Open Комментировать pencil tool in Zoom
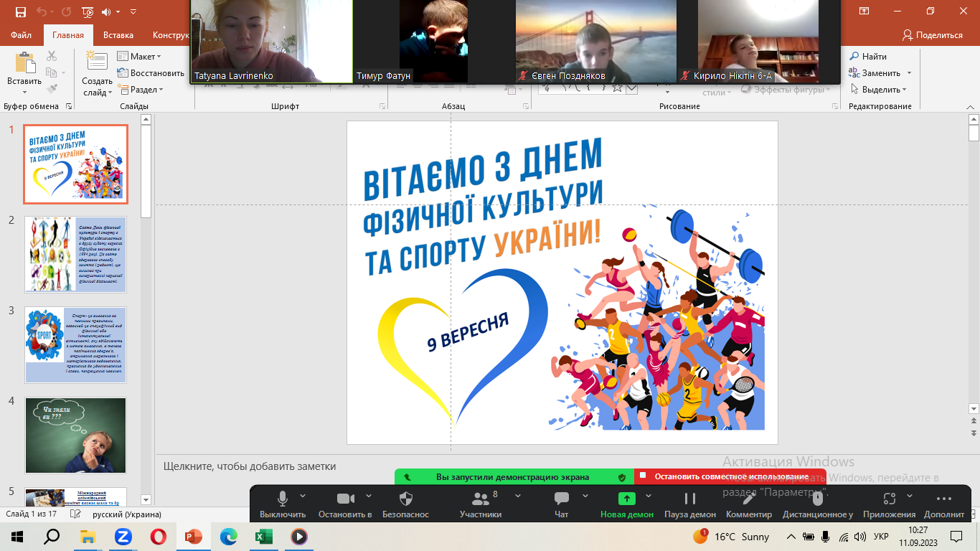This screenshot has height=551, width=980. point(749,499)
